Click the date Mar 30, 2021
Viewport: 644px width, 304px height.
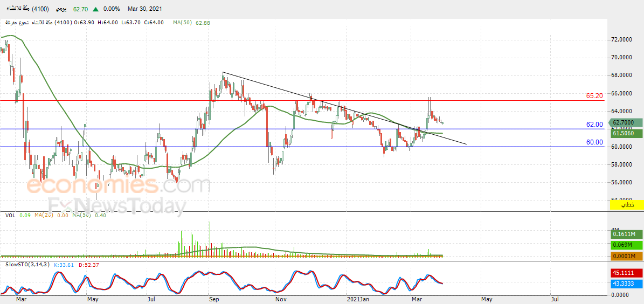(144, 9)
